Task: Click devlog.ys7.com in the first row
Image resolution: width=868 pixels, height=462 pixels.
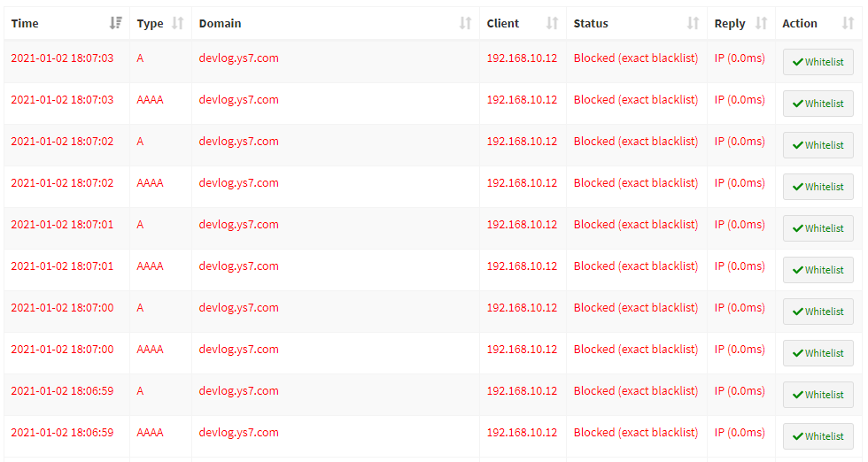Action: pyautogui.click(x=238, y=58)
